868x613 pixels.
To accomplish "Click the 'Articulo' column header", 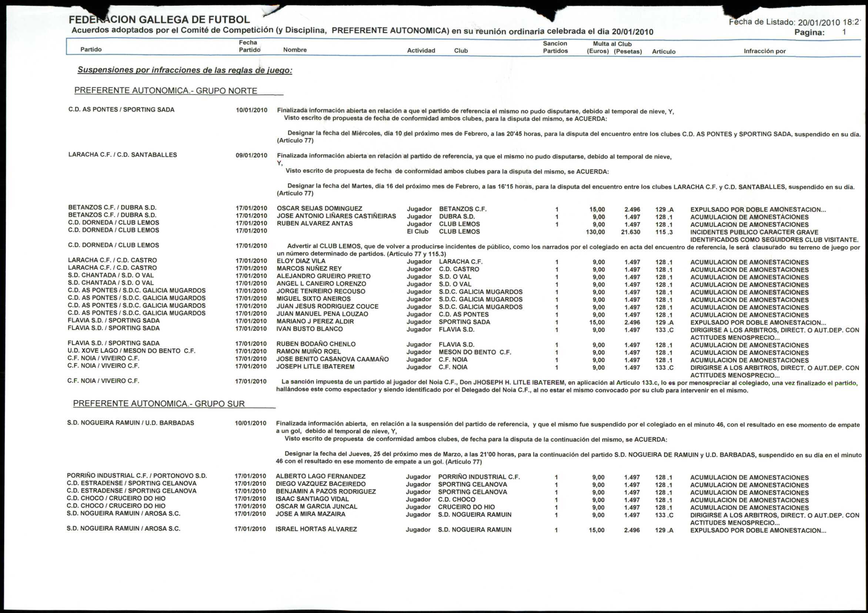I will coord(664,52).
